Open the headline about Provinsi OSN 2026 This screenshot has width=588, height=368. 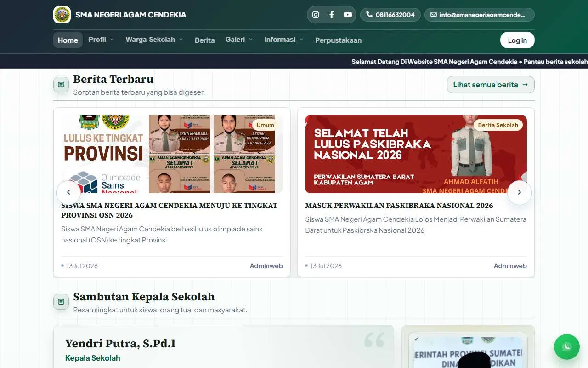coord(170,210)
